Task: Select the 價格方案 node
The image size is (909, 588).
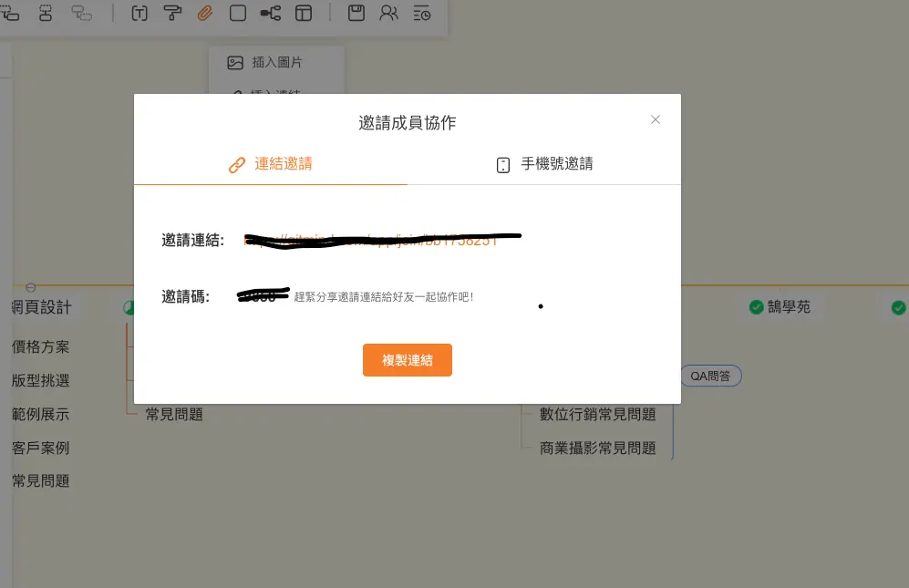Action: coord(41,346)
